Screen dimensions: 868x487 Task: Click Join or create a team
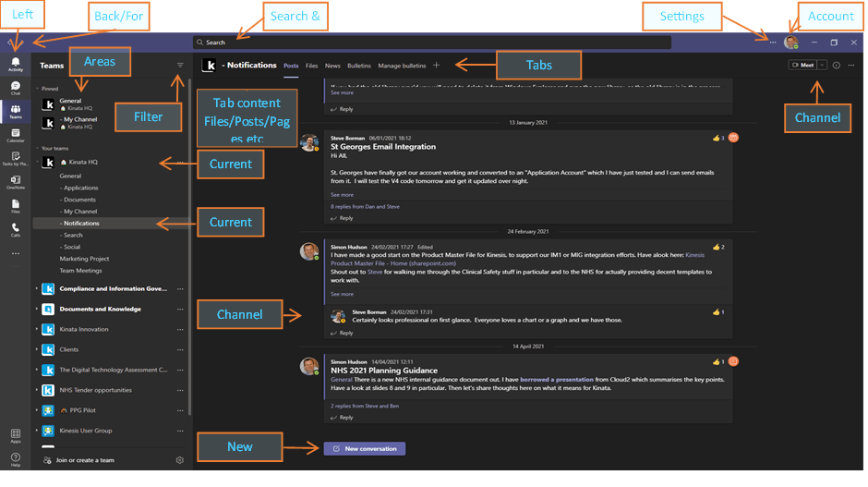[84, 460]
